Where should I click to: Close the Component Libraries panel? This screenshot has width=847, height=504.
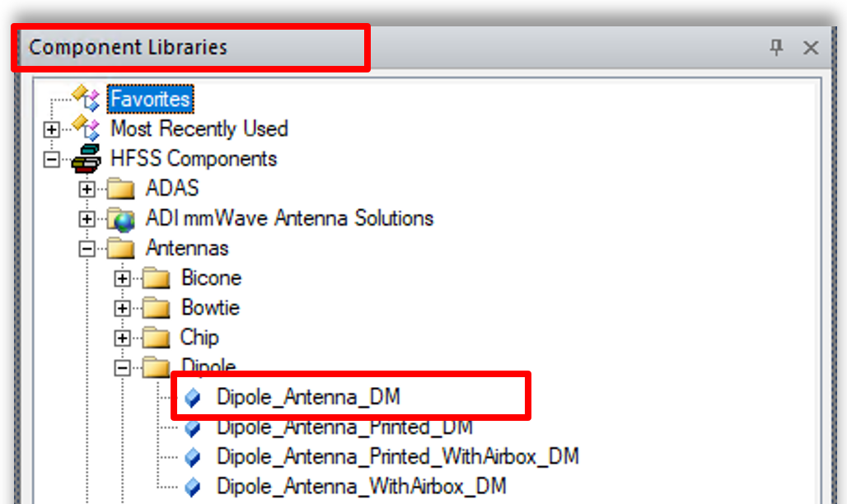(x=811, y=47)
